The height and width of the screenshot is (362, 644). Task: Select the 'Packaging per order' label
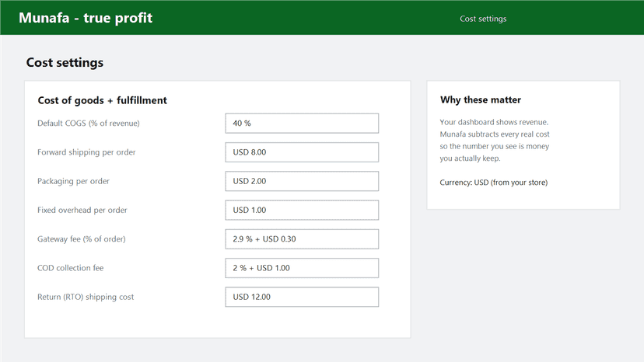[74, 181]
